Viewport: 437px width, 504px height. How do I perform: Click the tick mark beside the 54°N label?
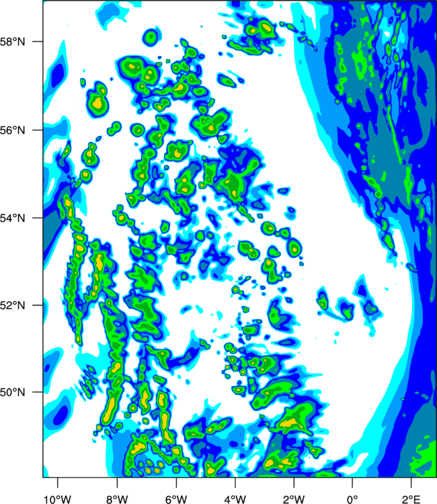(x=38, y=218)
